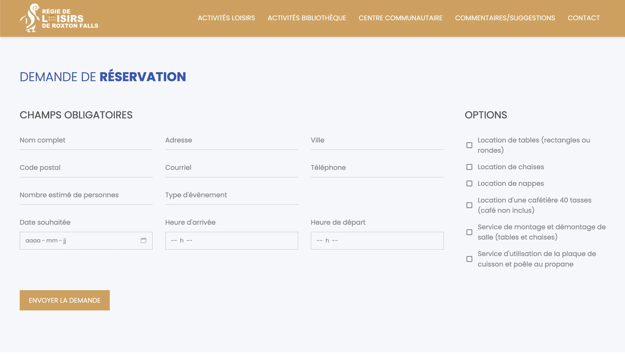The width and height of the screenshot is (625, 364).
Task: Open the Contact page
Action: click(584, 18)
